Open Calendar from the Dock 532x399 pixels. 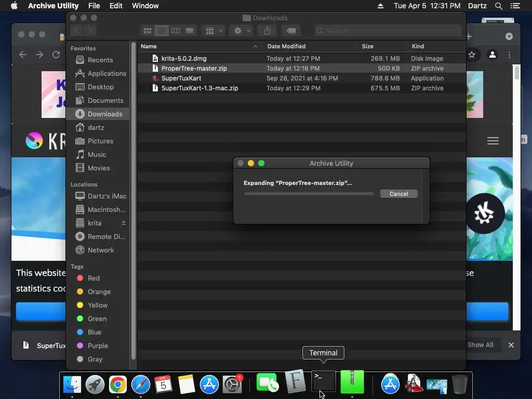[164, 384]
